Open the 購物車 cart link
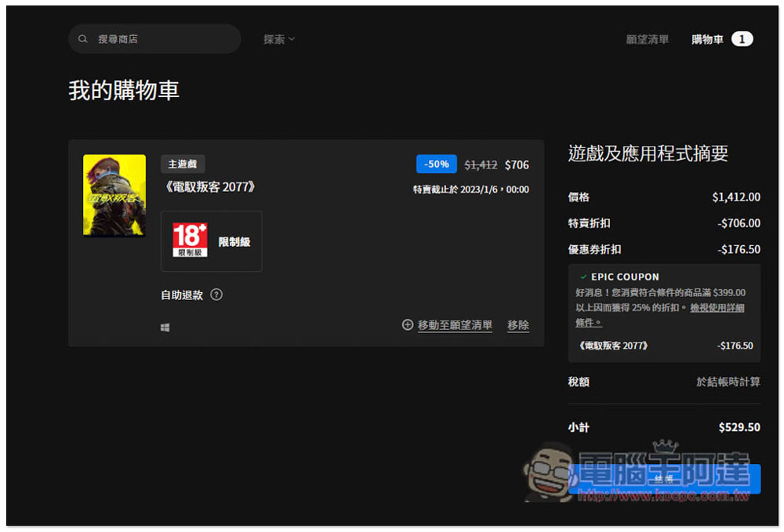Image resolution: width=784 pixels, height=532 pixels. (x=707, y=39)
